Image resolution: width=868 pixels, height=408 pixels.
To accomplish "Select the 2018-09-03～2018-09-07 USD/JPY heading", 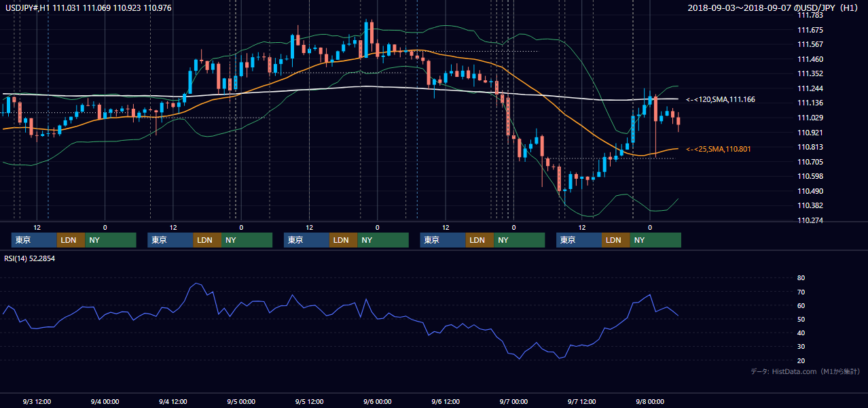I will click(x=774, y=7).
